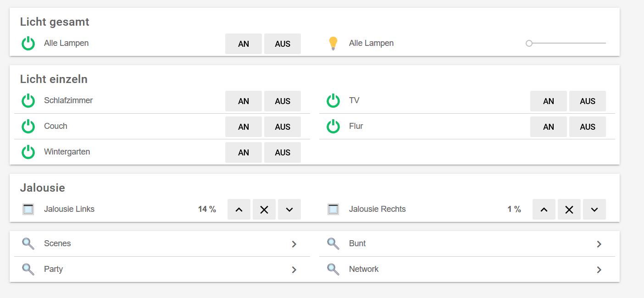This screenshot has width=644, height=298.
Task: Open the Network row label
Action: pyautogui.click(x=364, y=269)
